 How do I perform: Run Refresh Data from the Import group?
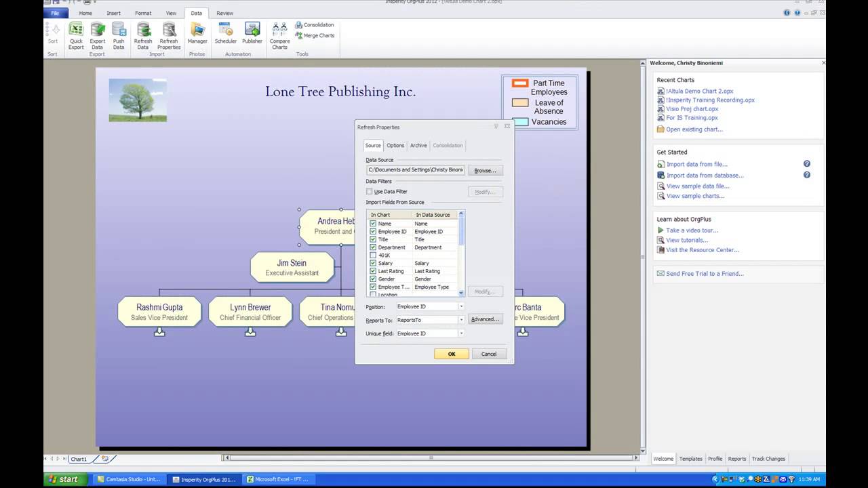coord(143,36)
